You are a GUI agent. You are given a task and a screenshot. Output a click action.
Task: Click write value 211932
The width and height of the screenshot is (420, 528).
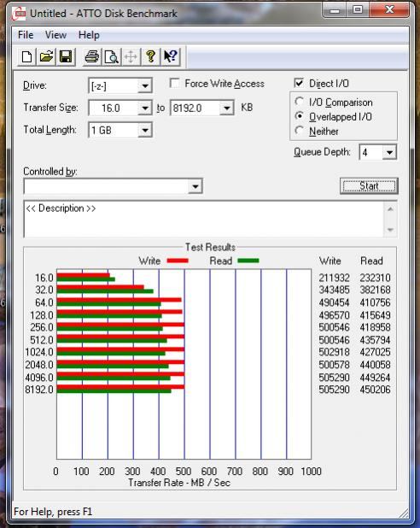tap(334, 278)
